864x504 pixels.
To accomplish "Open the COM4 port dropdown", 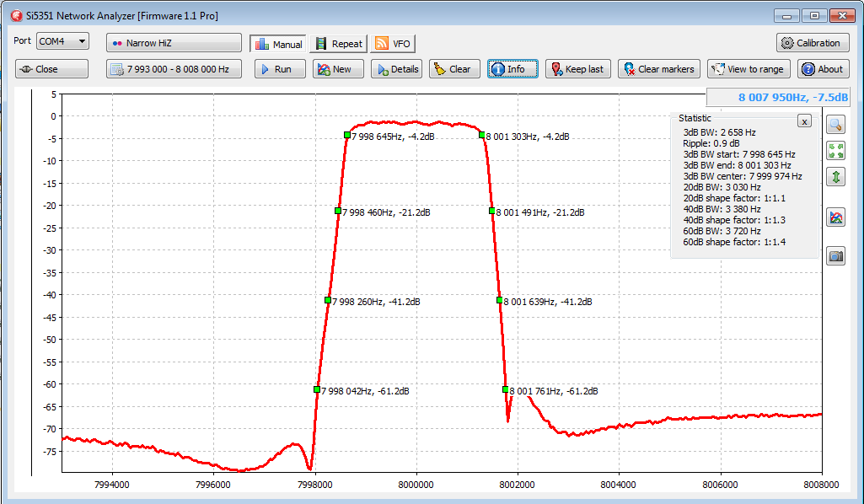I will (x=62, y=41).
